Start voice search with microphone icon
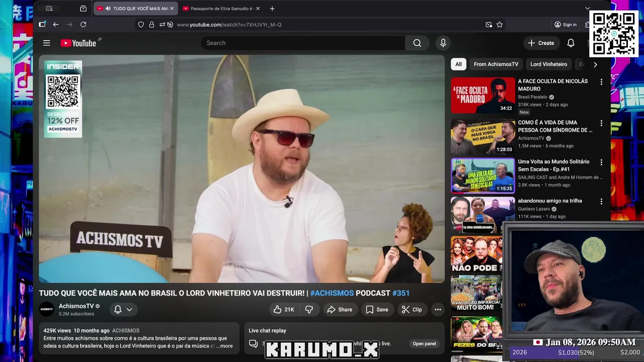The height and width of the screenshot is (362, 644). (443, 43)
